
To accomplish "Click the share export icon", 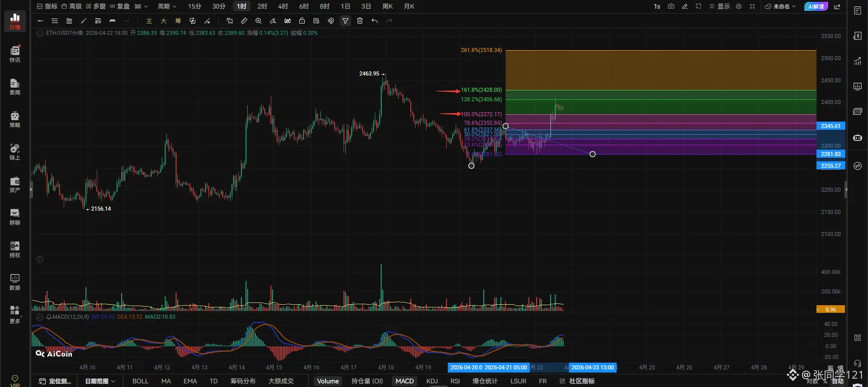I will click(837, 6).
